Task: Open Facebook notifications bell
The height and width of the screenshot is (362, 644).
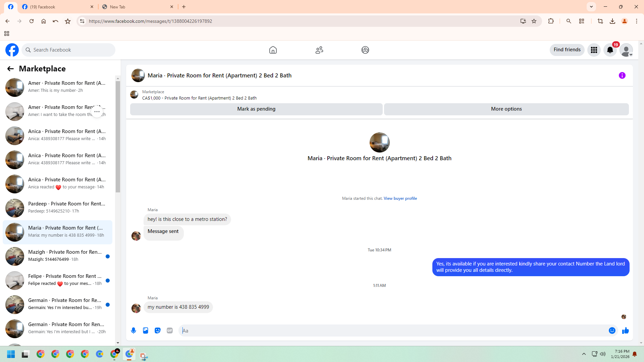Action: click(610, 50)
